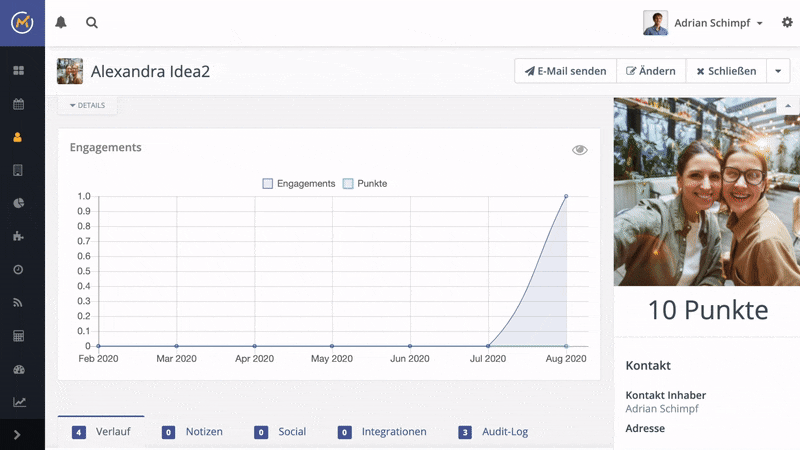Open the settings gear menu
The width and height of the screenshot is (800, 450).
(x=787, y=22)
